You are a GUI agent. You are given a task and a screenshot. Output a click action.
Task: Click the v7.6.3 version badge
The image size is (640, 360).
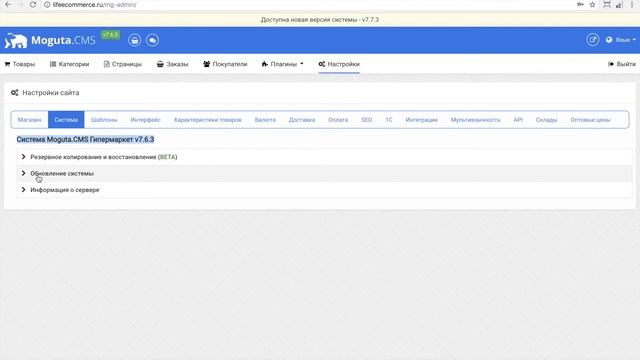coord(110,35)
